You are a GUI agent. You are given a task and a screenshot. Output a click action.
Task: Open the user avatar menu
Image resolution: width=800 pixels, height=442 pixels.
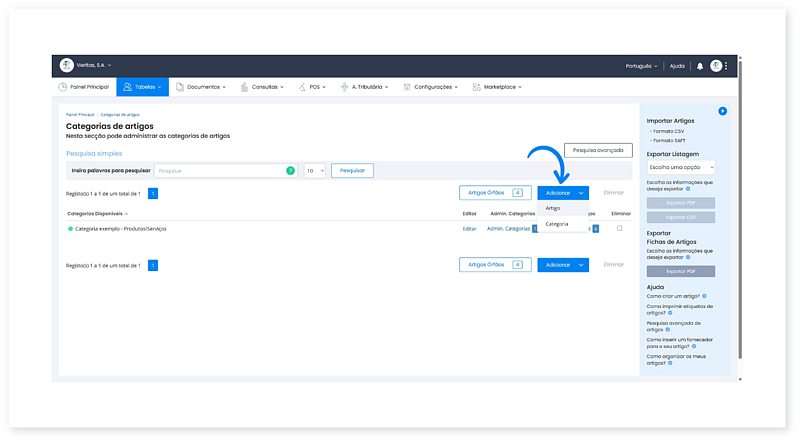[x=715, y=66]
